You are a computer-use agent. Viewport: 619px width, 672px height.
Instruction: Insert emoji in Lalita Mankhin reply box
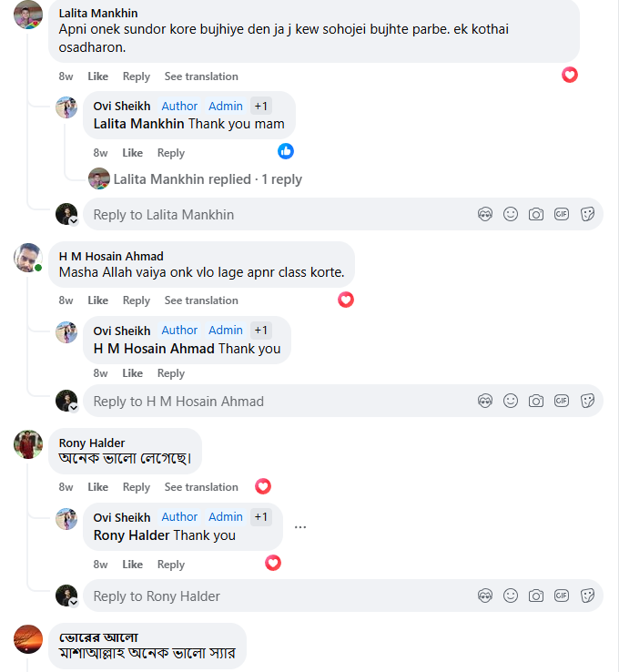(511, 214)
